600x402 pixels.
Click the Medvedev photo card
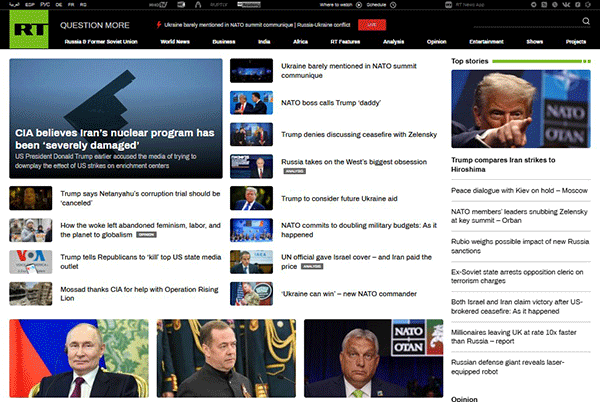point(226,358)
